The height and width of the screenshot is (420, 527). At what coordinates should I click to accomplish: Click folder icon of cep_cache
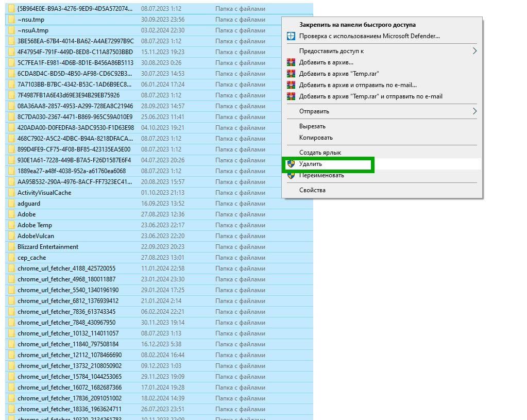[11, 258]
